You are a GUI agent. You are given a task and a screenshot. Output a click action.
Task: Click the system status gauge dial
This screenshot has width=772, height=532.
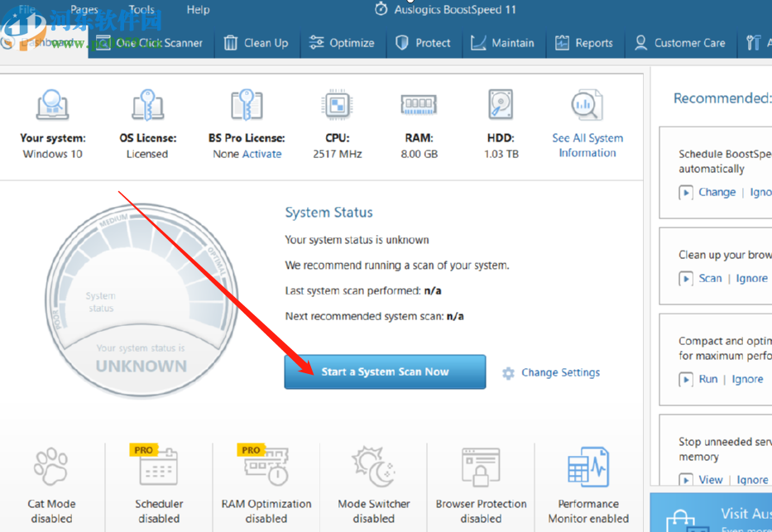(x=141, y=300)
